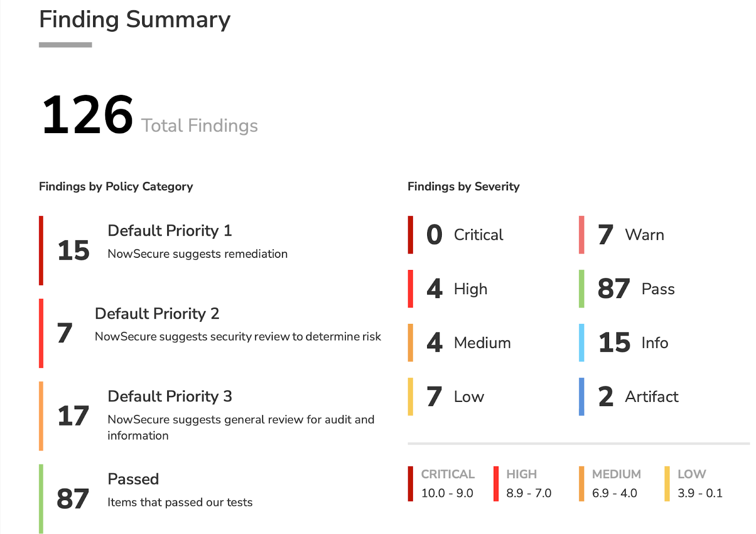This screenshot has height=534, width=756.
Task: Open the Low severity findings entry
Action: [469, 397]
